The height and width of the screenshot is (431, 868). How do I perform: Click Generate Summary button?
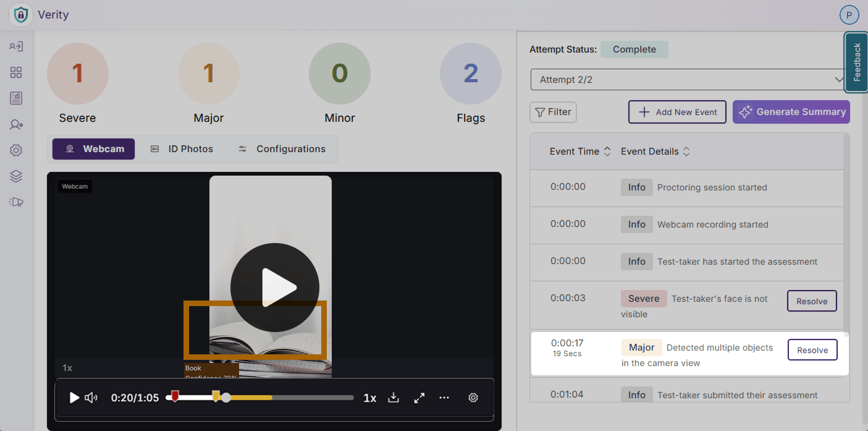click(791, 112)
